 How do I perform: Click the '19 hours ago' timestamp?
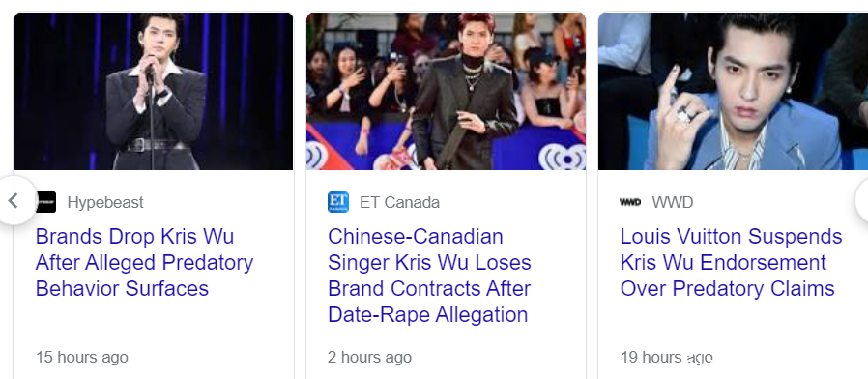point(667,358)
